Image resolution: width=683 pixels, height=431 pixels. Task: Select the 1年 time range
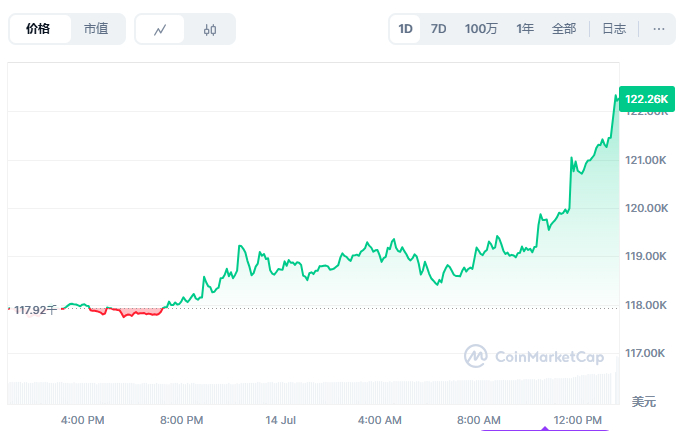(525, 29)
